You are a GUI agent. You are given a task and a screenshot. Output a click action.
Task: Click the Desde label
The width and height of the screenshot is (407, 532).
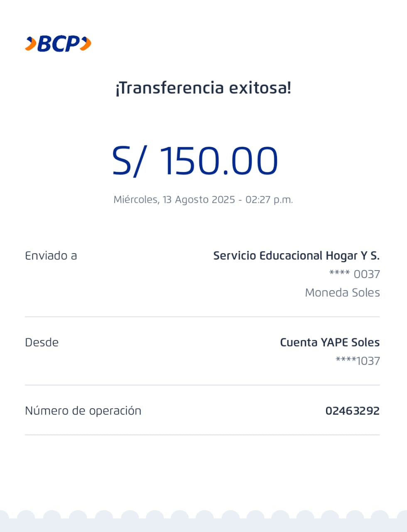(x=42, y=342)
